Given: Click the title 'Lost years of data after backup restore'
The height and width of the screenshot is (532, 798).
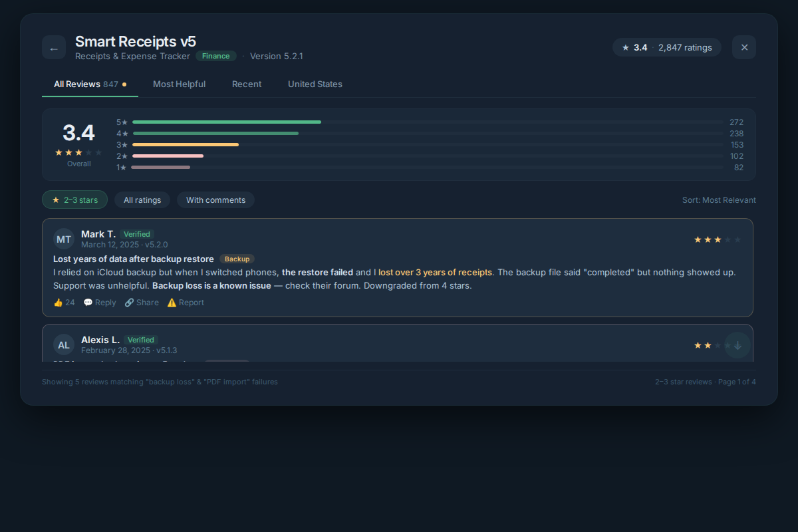Looking at the screenshot, I should pyautogui.click(x=134, y=259).
